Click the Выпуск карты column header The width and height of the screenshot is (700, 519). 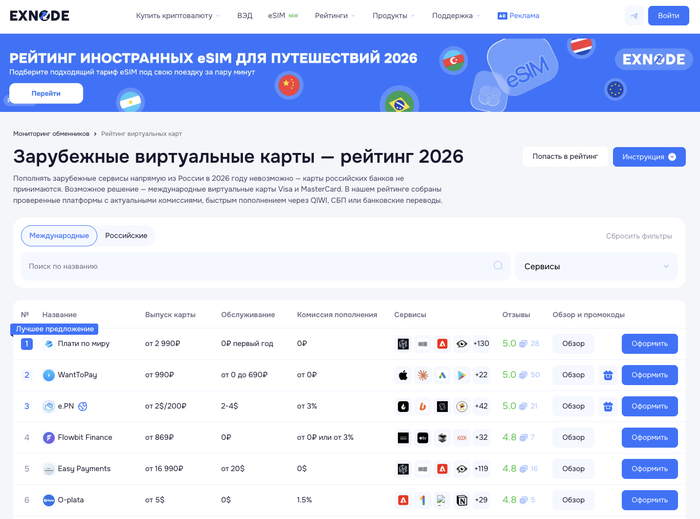(170, 315)
